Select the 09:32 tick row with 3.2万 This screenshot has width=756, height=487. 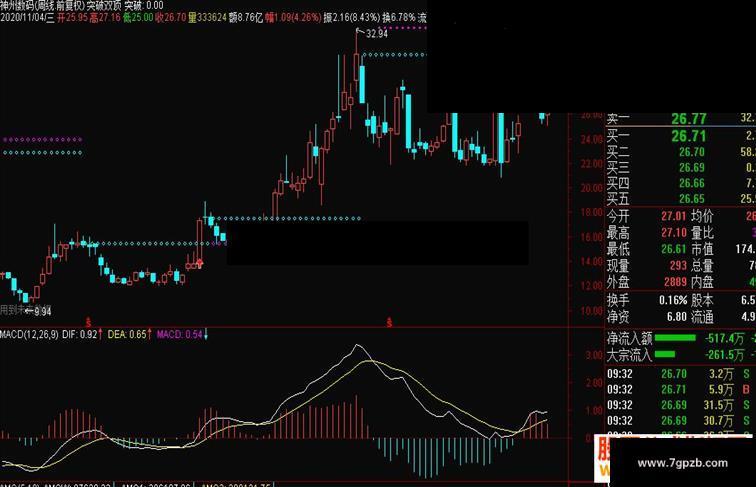(x=681, y=374)
